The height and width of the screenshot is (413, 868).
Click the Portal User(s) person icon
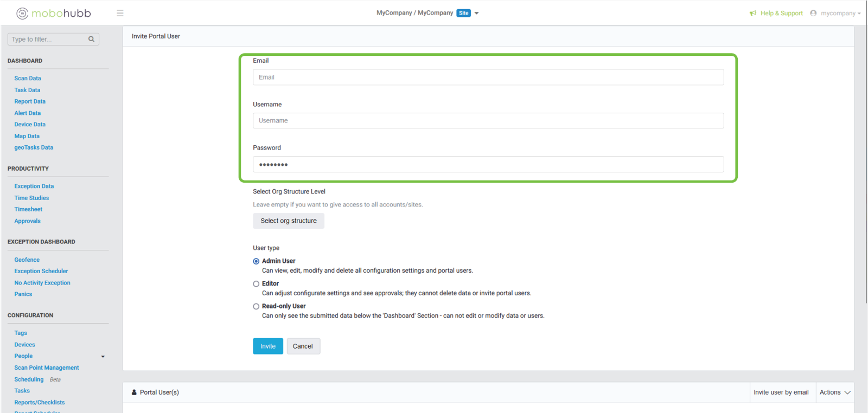tap(134, 392)
